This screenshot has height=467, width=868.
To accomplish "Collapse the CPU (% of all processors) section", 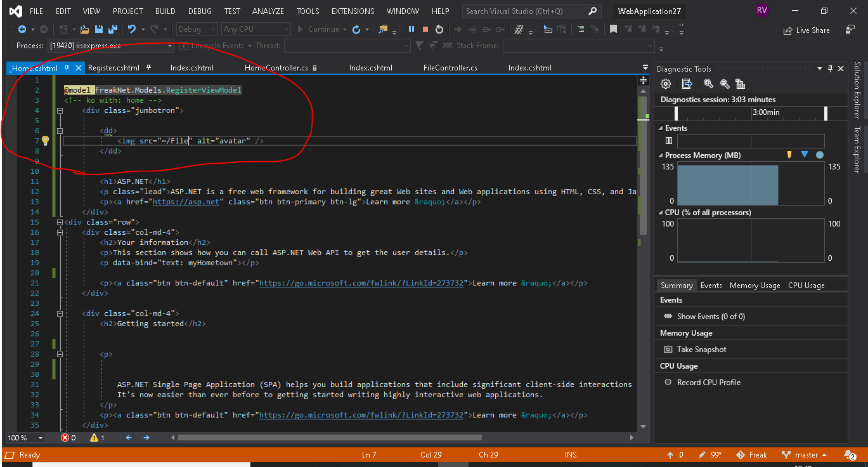I will click(x=661, y=213).
